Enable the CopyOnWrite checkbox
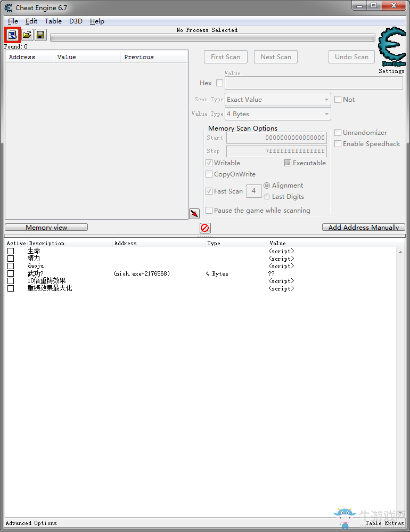Screen dimensions: 410x532 (209, 174)
